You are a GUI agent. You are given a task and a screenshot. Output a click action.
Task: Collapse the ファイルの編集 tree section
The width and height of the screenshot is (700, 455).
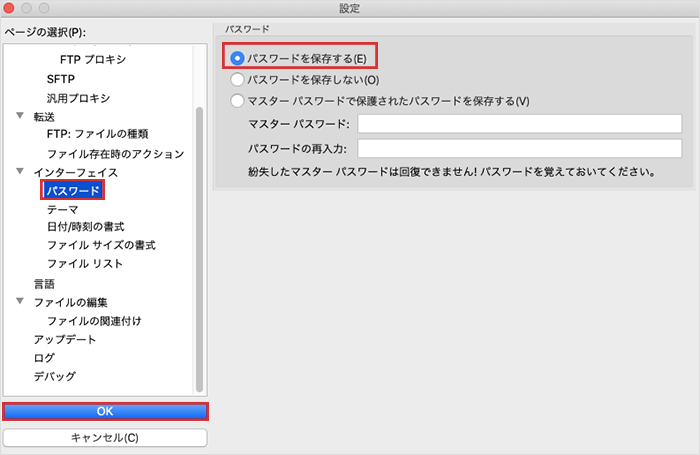pyautogui.click(x=20, y=302)
